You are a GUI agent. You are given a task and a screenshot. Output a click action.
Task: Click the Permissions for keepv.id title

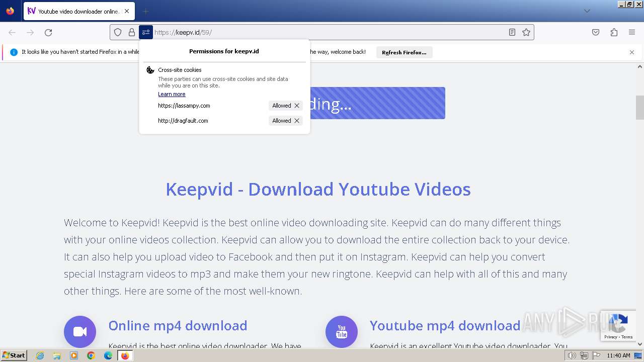click(224, 51)
